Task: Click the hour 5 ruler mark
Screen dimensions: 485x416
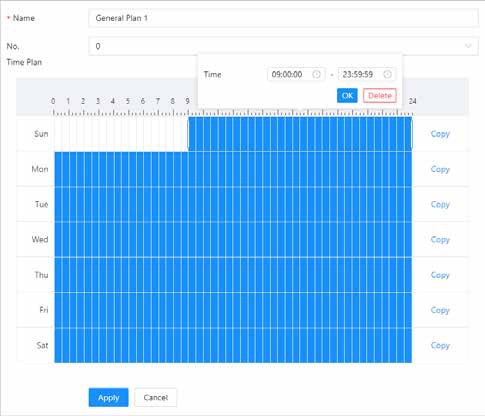Action: point(128,101)
